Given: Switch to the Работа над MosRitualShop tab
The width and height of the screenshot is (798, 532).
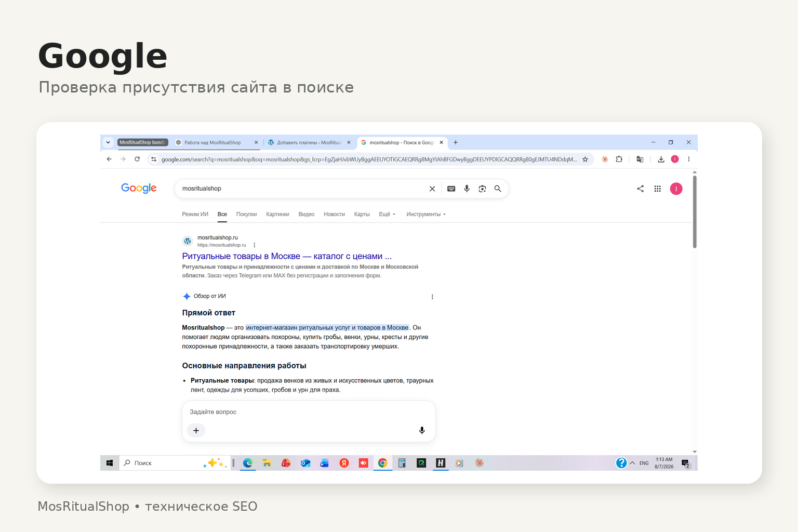Looking at the screenshot, I should point(212,142).
